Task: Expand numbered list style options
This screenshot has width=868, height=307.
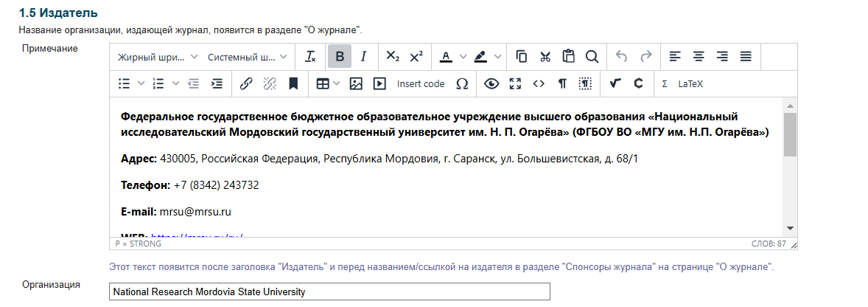Action: (176, 83)
